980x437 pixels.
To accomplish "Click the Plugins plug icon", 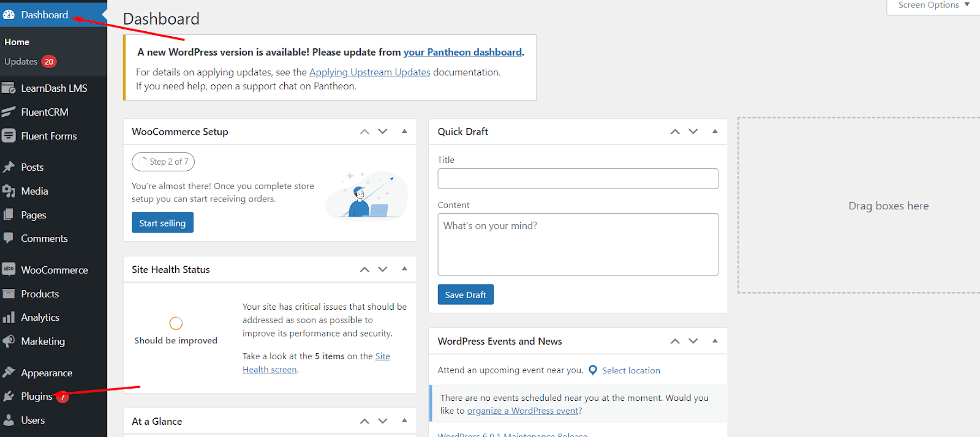I will [x=9, y=396].
